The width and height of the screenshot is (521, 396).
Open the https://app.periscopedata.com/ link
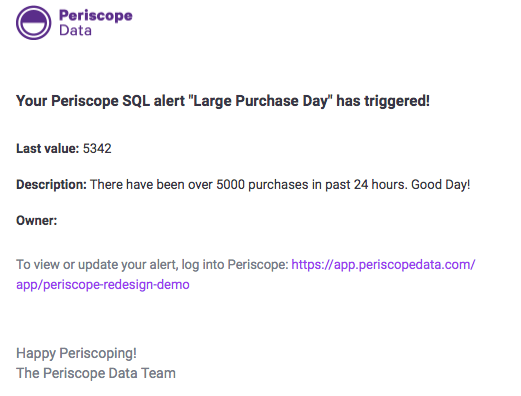coord(383,265)
